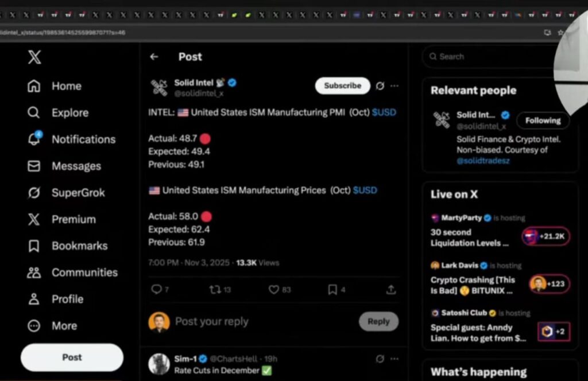The width and height of the screenshot is (588, 381).
Task: Open more options on Sim-1's reply
Action: coord(394,359)
